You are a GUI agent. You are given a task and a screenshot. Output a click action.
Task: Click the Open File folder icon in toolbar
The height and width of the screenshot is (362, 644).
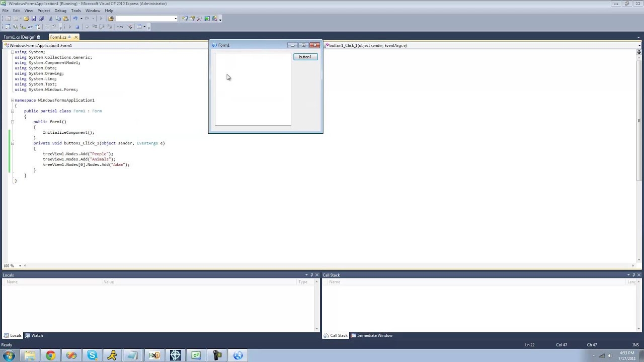26,19
